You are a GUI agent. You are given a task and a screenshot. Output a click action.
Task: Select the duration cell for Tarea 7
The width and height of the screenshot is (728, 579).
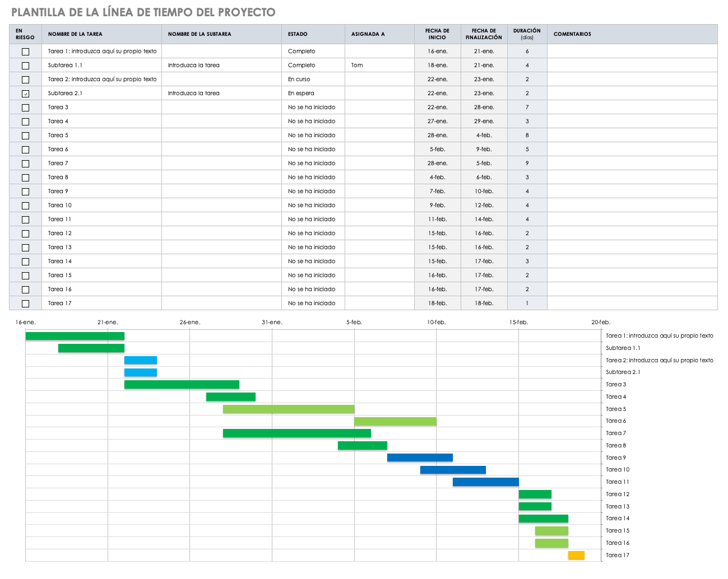527,164
